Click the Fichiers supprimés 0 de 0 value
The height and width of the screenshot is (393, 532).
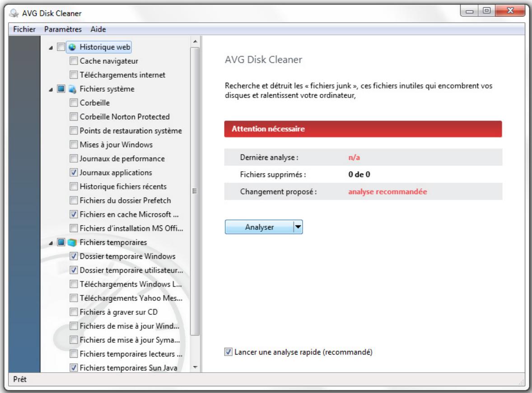point(359,174)
